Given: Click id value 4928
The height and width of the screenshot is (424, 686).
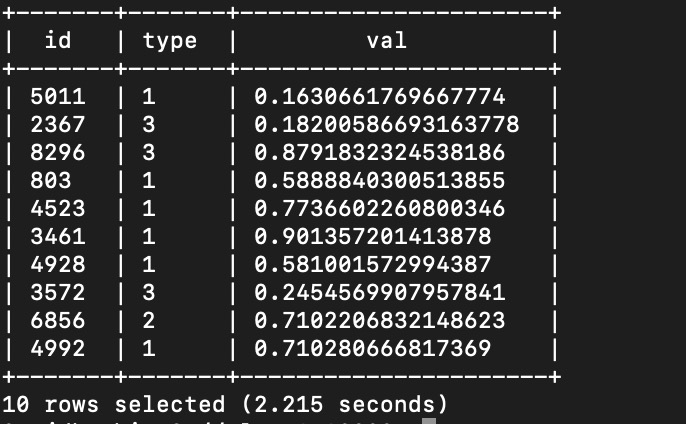Looking at the screenshot, I should [x=59, y=265].
